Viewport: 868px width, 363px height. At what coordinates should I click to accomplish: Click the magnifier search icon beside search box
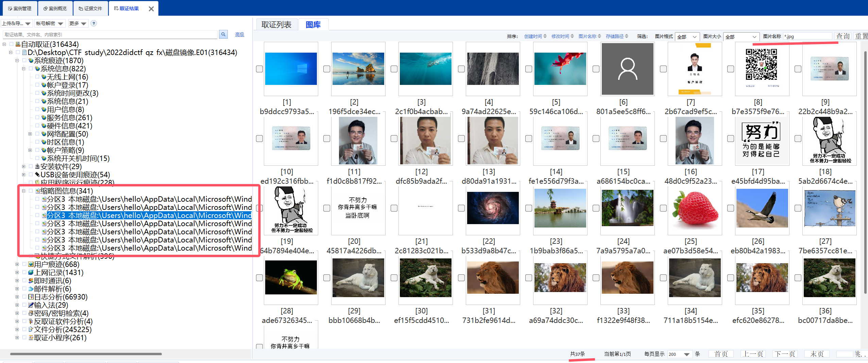[223, 34]
